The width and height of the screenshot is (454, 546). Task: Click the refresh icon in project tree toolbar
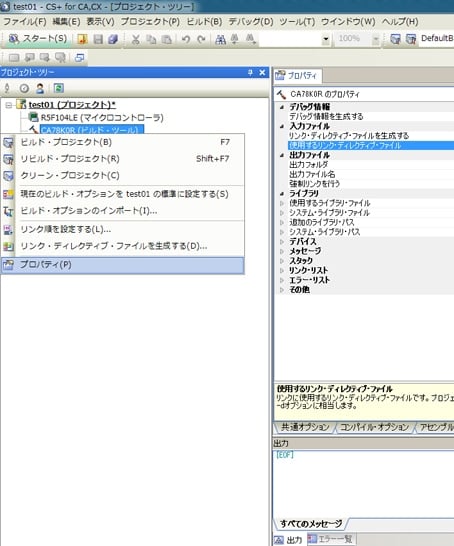click(58, 88)
